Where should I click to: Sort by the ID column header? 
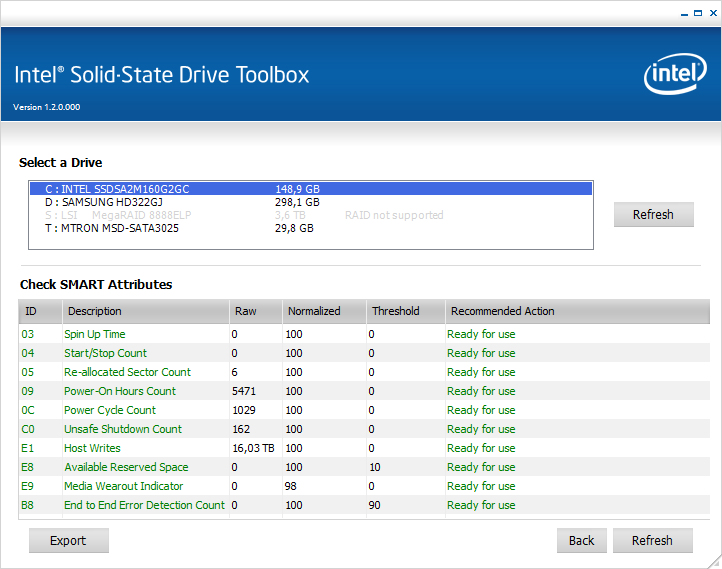tap(40, 311)
